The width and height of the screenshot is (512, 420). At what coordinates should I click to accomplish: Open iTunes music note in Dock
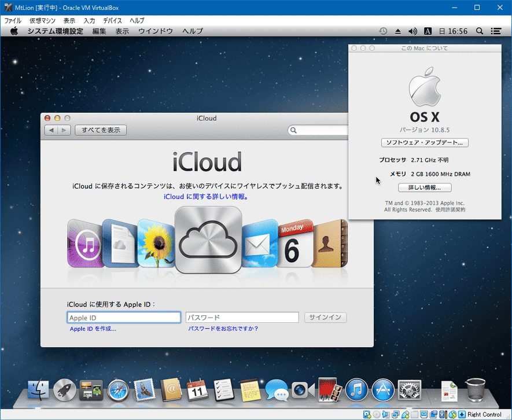tap(356, 390)
